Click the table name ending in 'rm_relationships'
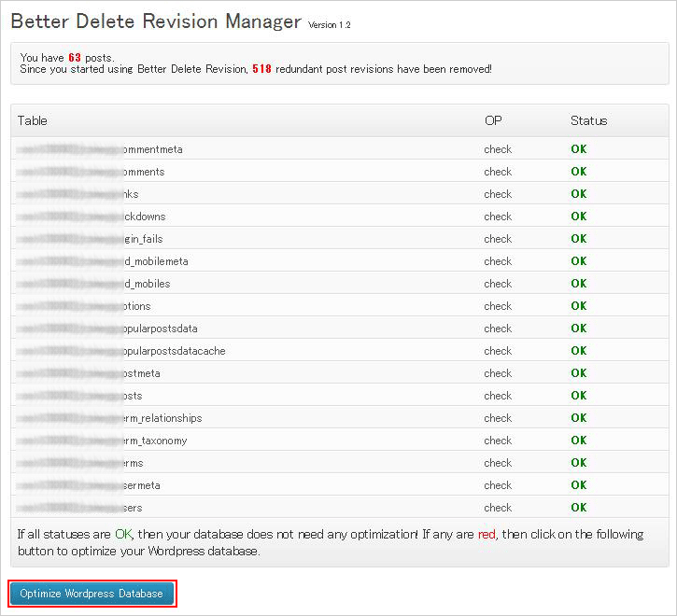Screen dimensions: 677x616 point(109,419)
